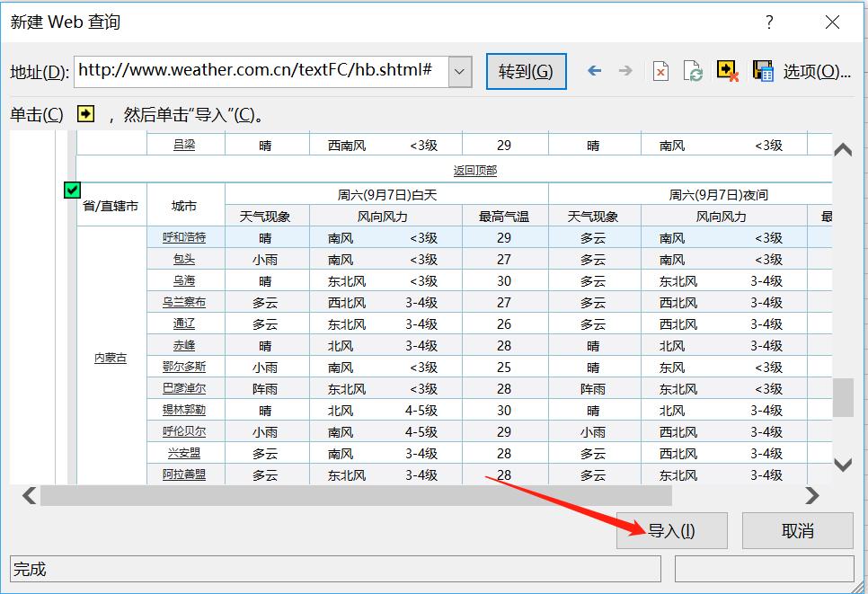Image resolution: width=868 pixels, height=594 pixels.
Task: Click the horizontal scrollbar's right arrow
Action: pyautogui.click(x=811, y=495)
